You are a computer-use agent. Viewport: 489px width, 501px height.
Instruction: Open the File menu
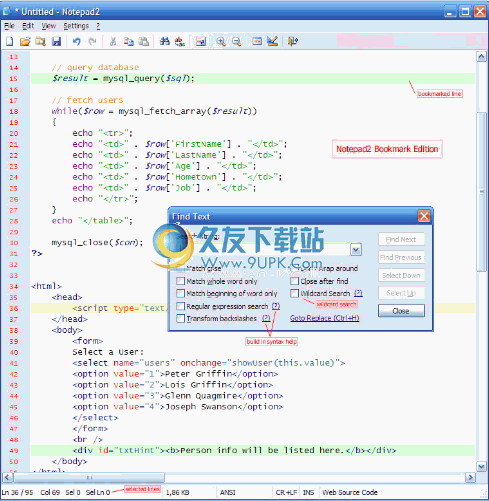[x=9, y=26]
